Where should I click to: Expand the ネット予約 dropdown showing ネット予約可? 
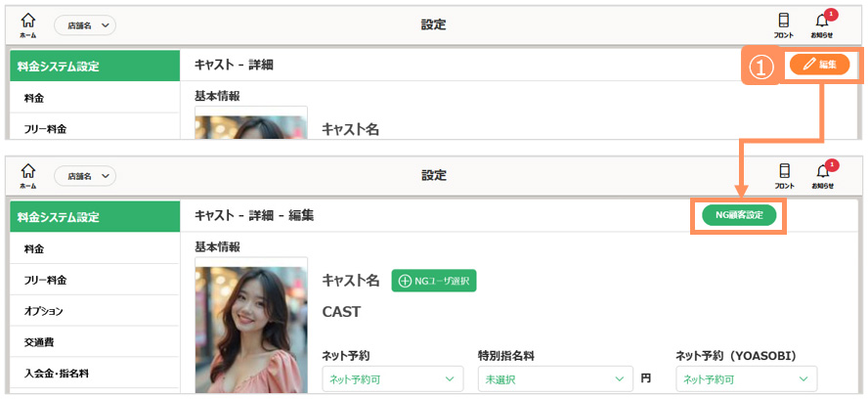pyautogui.click(x=393, y=378)
